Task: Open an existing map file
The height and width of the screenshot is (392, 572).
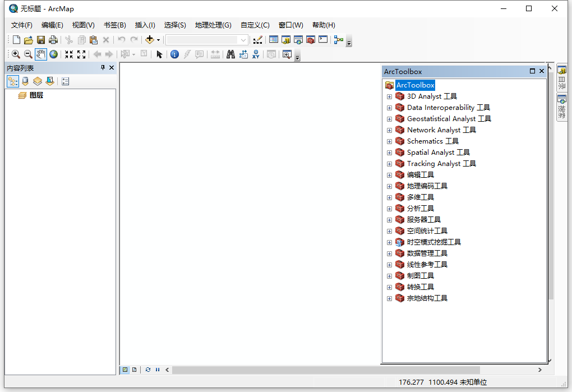Action: [29, 40]
